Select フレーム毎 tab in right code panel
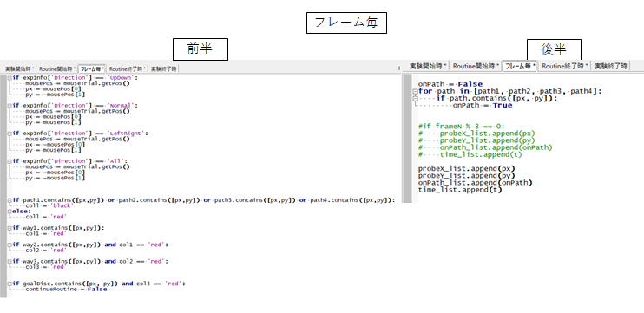Image resolution: width=644 pixels, height=313 pixels. coord(521,66)
